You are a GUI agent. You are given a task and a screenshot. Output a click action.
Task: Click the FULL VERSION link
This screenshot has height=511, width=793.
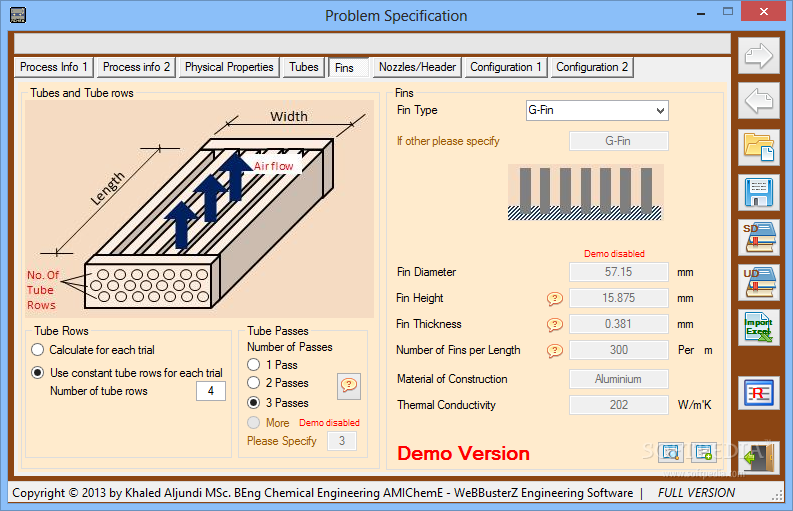coord(696,493)
